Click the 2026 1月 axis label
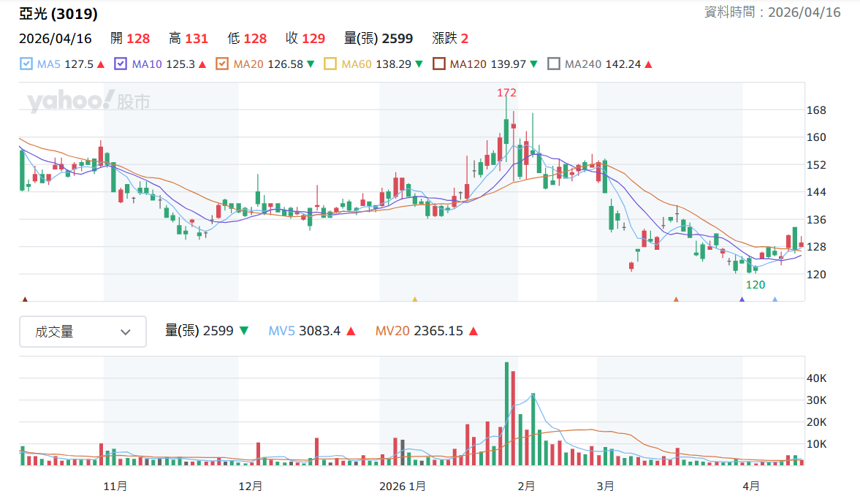This screenshot has width=860, height=504. [x=403, y=486]
